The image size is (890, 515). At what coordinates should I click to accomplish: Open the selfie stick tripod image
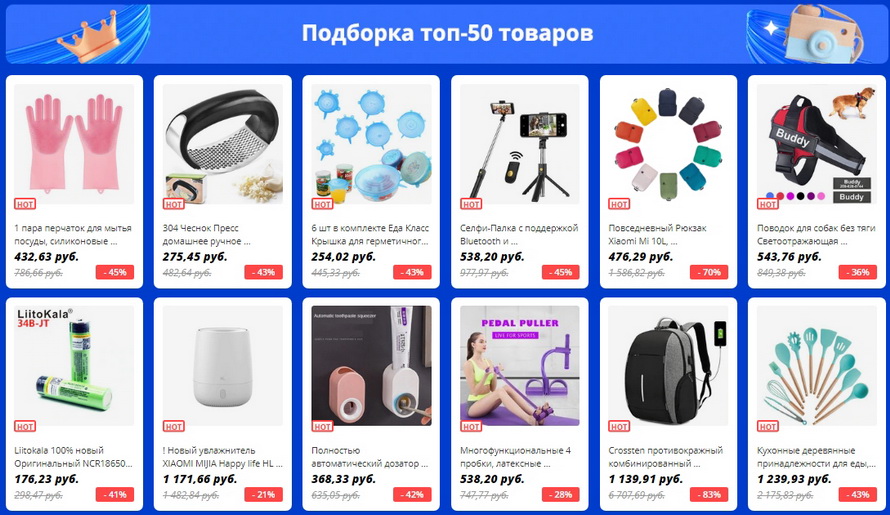520,144
